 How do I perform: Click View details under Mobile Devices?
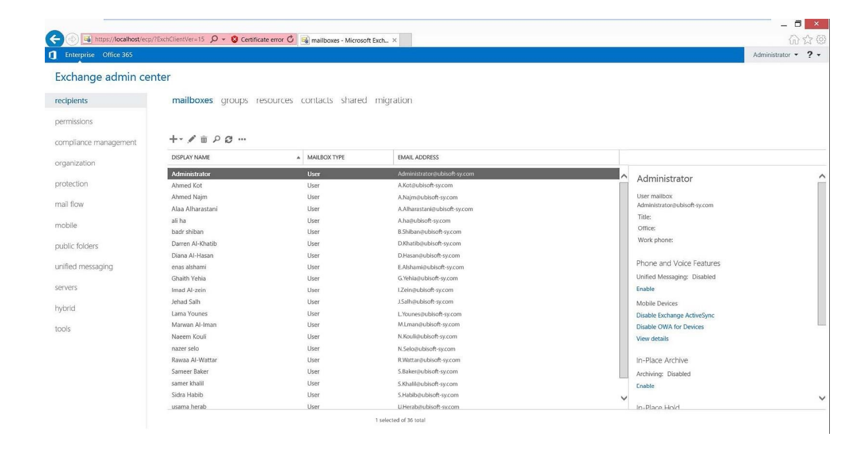(x=652, y=339)
